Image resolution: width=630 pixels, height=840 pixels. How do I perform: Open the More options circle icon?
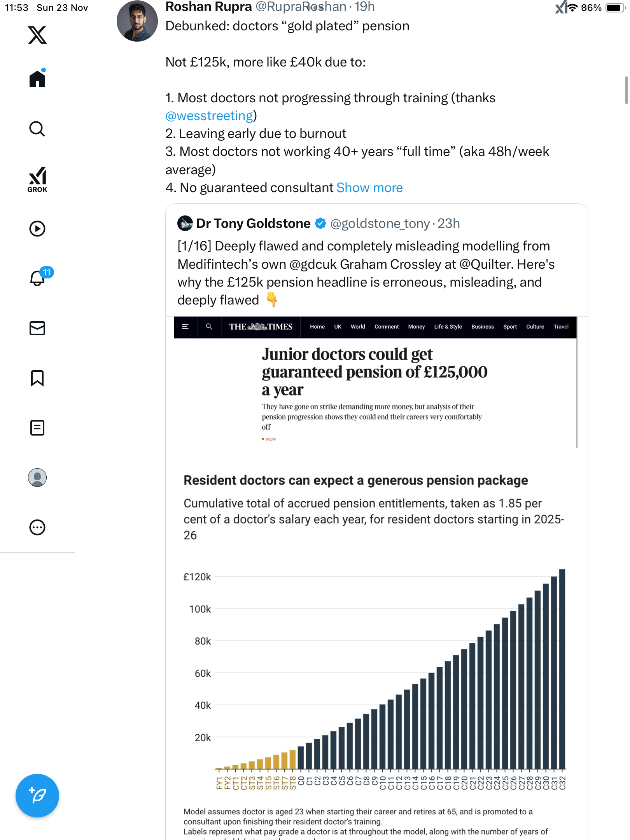pos(37,527)
